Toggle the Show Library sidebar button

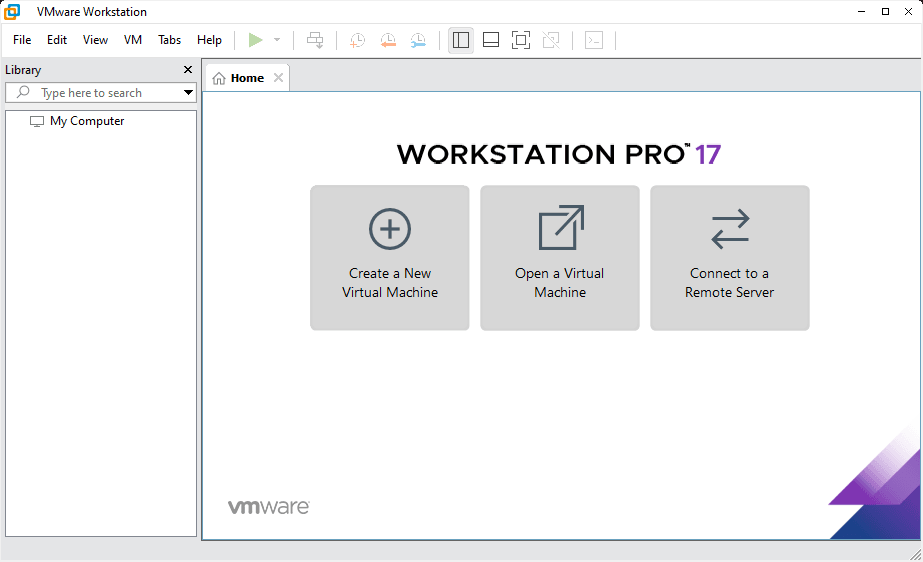pyautogui.click(x=461, y=40)
